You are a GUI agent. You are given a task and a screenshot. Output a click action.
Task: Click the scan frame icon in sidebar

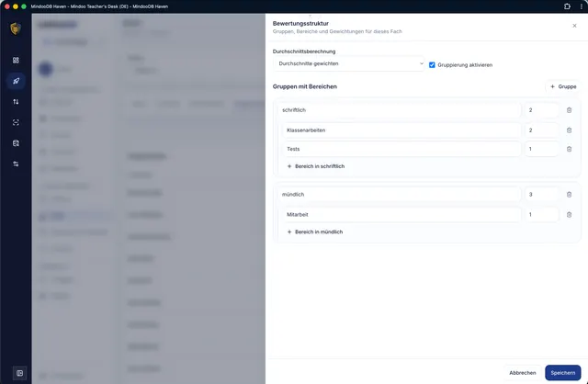pos(16,122)
